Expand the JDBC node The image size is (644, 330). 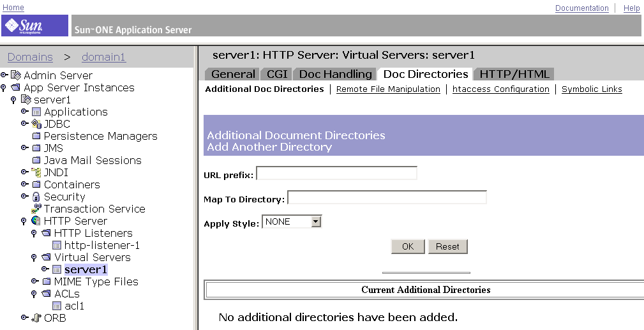click(x=25, y=123)
